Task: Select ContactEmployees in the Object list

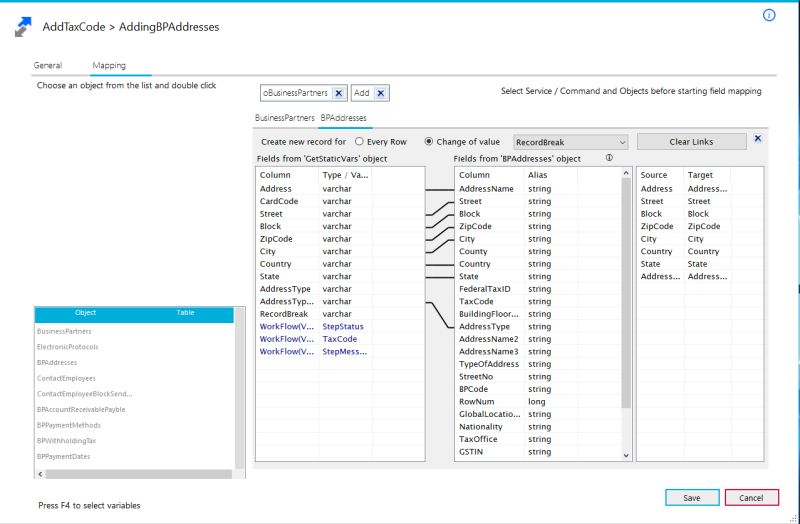Action: pos(66,378)
